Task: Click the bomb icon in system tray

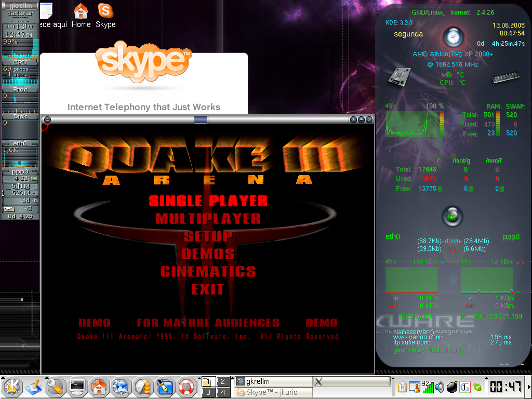Action: [x=452, y=387]
